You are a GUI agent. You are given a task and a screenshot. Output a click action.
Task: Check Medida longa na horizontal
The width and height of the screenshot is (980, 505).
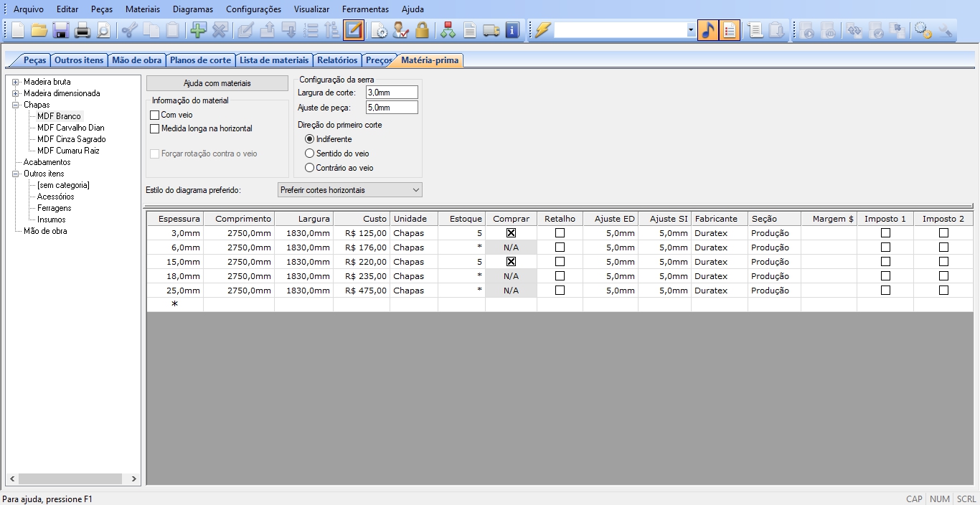click(x=154, y=129)
